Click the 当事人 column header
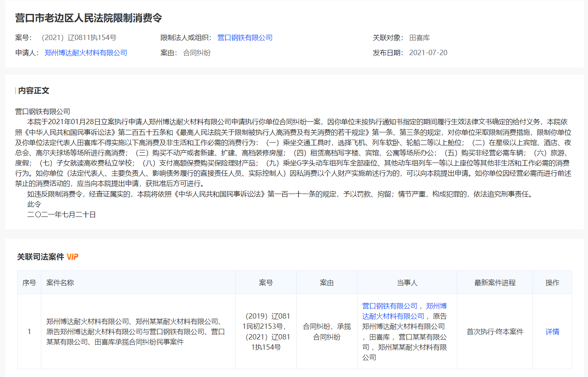The width and height of the screenshot is (588, 377). (407, 283)
